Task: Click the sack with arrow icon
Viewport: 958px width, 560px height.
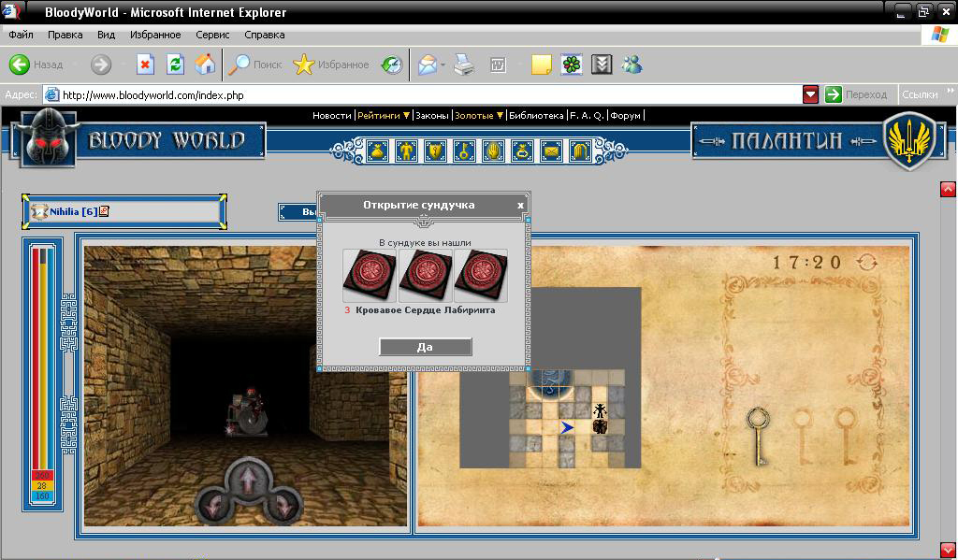Action: click(522, 151)
